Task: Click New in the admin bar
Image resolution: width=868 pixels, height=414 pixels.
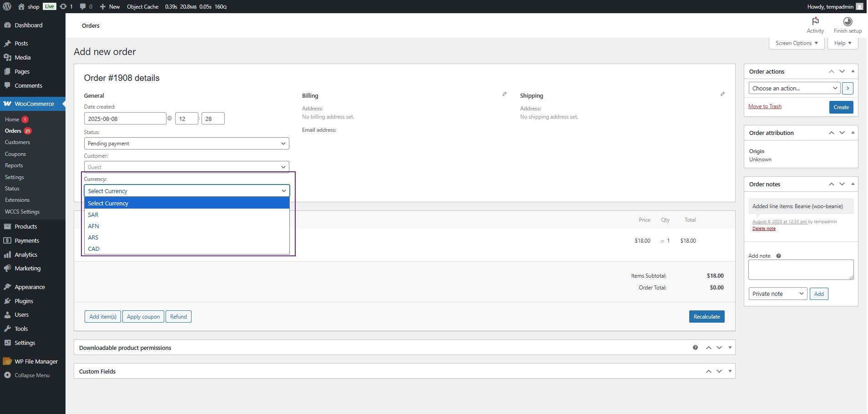Action: (x=110, y=6)
